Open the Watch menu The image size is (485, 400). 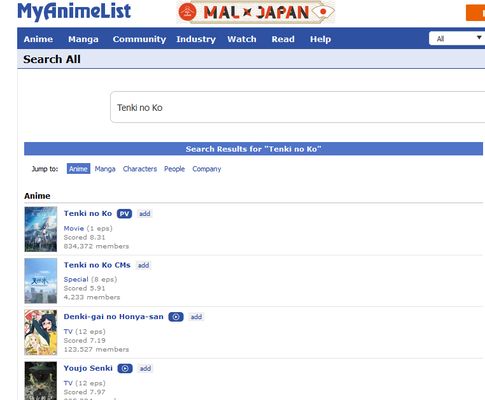click(242, 39)
